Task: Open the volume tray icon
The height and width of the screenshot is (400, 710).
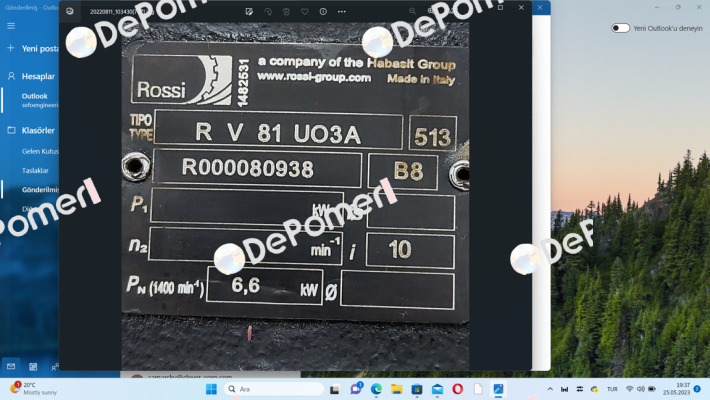Action: [641, 389]
